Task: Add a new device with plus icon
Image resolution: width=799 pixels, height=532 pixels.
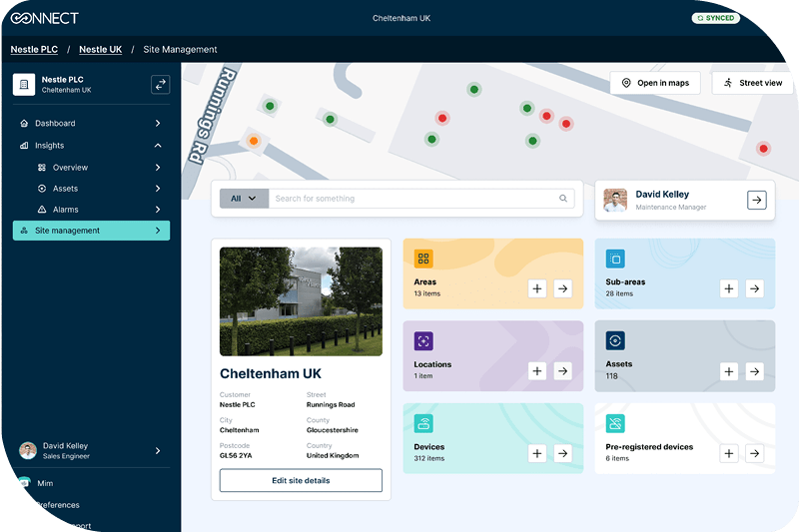Action: (537, 453)
